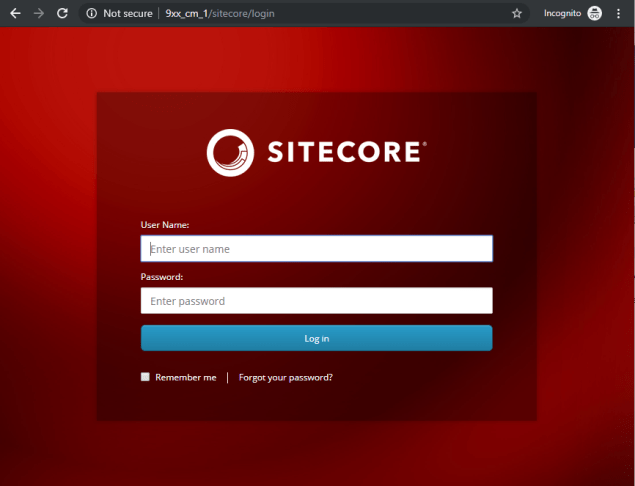Tick the Remember me checkbox
The height and width of the screenshot is (486, 635).
click(145, 377)
